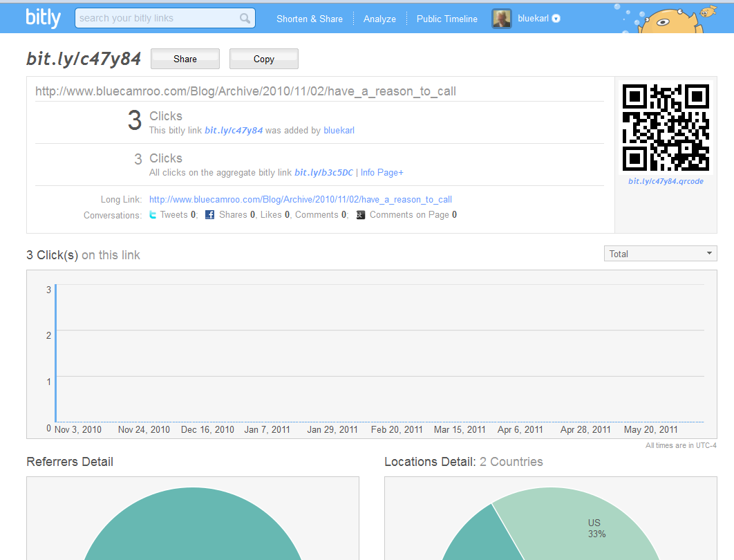Screen dimensions: 734x560
Task: Click the Comments on Page 0 text
Action: point(413,214)
